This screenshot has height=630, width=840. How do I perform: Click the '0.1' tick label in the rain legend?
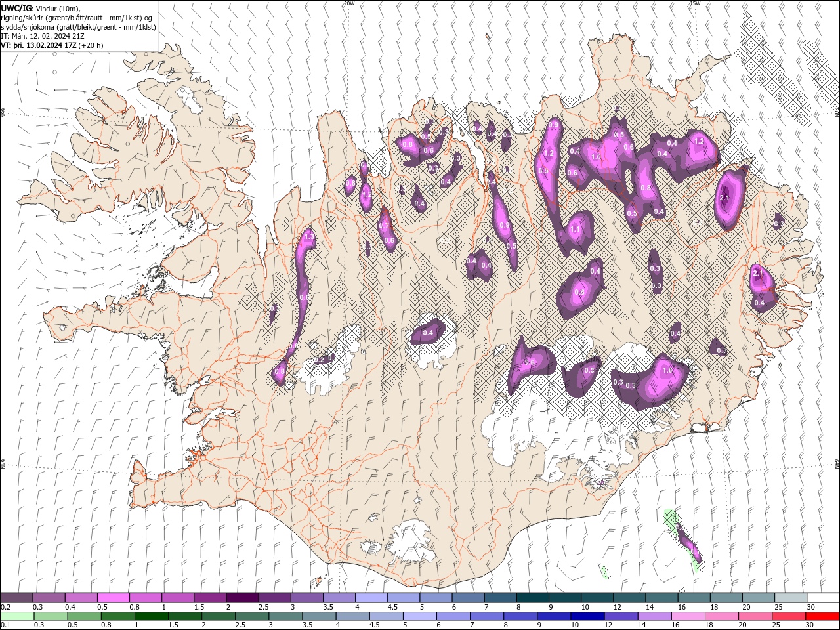click(x=5, y=625)
